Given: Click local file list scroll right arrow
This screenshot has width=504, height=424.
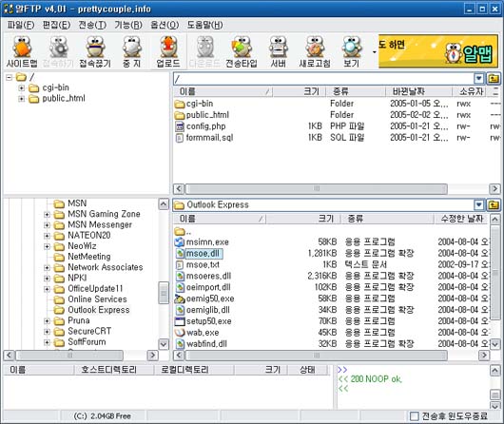Looking at the screenshot, I should click(x=483, y=356).
